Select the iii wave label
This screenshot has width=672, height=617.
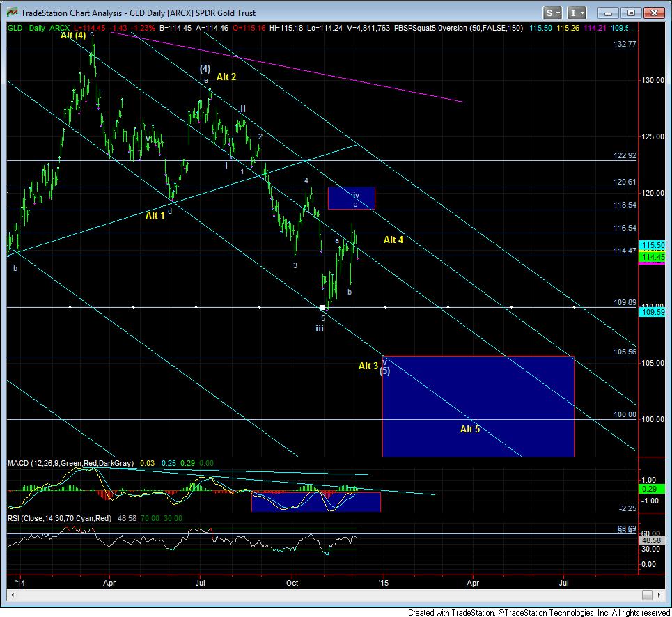click(x=320, y=329)
